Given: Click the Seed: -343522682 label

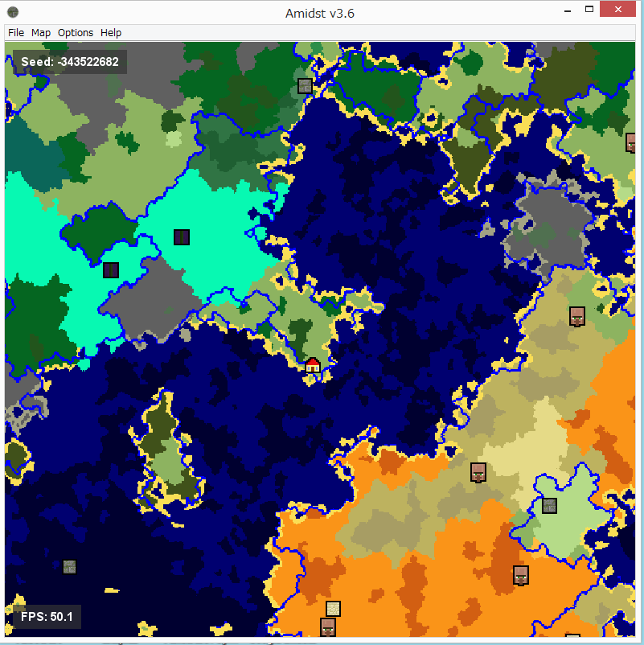Looking at the screenshot, I should (x=69, y=62).
